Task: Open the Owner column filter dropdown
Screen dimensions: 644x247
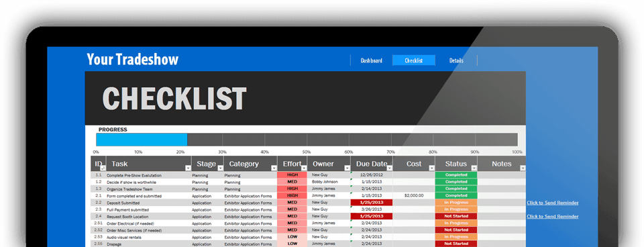Action: click(347, 168)
